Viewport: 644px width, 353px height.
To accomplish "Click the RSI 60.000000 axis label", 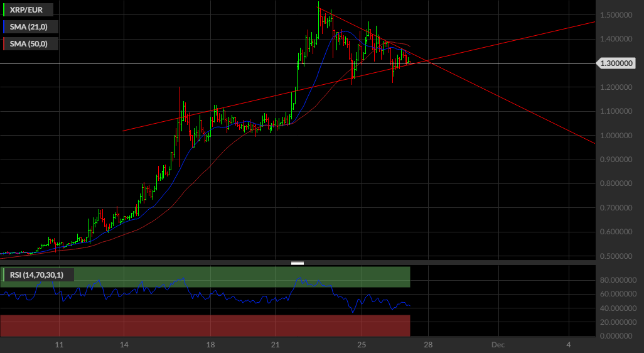I will 618,294.
